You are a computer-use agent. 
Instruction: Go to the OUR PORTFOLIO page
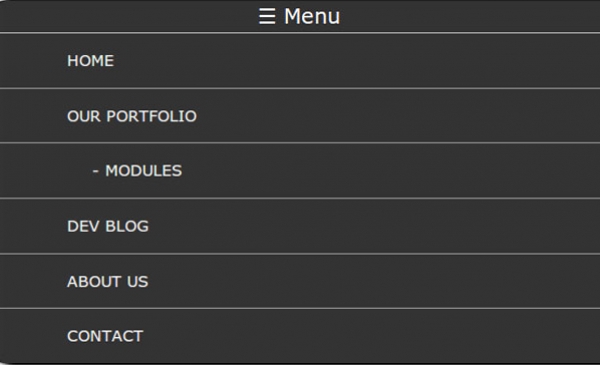[132, 116]
